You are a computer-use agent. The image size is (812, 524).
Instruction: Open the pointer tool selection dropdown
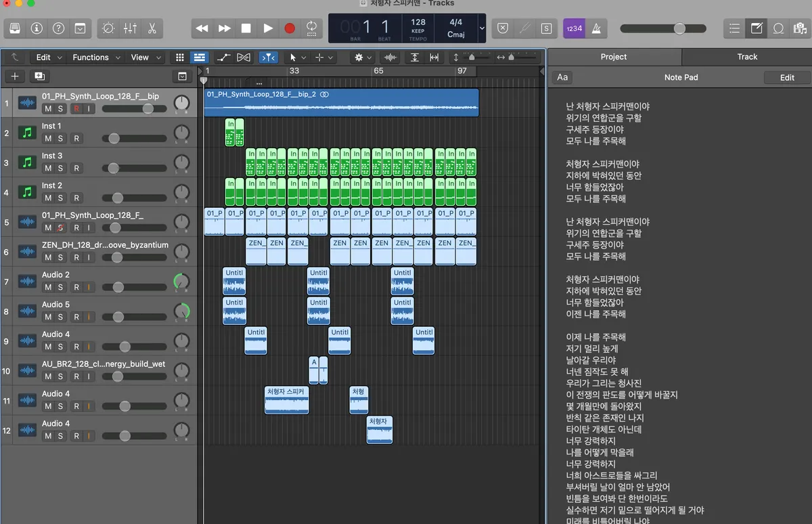pos(297,58)
